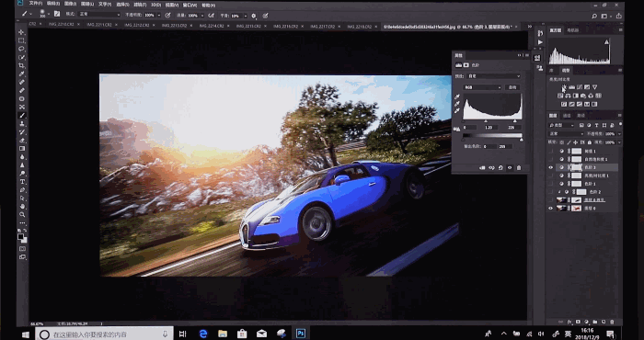This screenshot has width=644, height=340.
Task: Add a Levels adjustment from Adjustments panel
Action: [x=571, y=87]
